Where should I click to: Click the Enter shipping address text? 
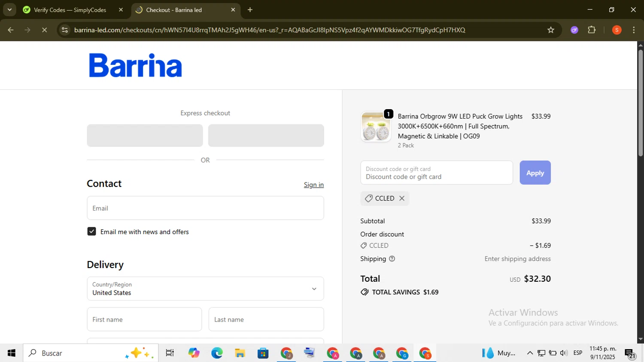click(517, 259)
